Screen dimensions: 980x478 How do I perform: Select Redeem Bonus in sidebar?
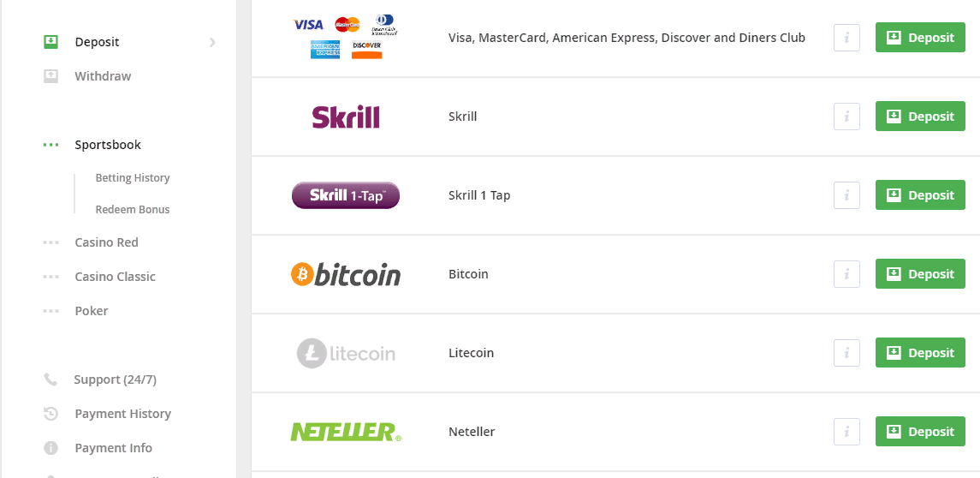click(133, 210)
